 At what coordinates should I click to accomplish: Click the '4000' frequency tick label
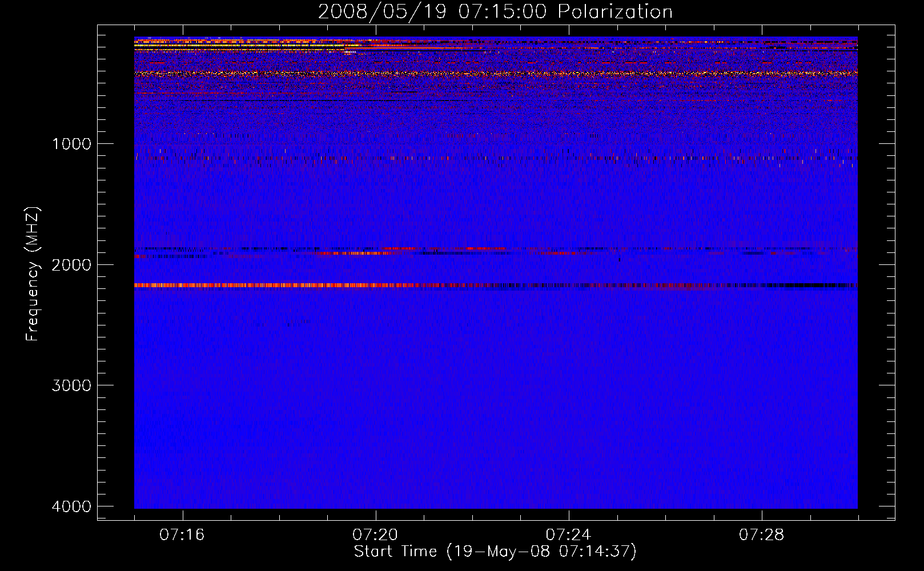[71, 506]
